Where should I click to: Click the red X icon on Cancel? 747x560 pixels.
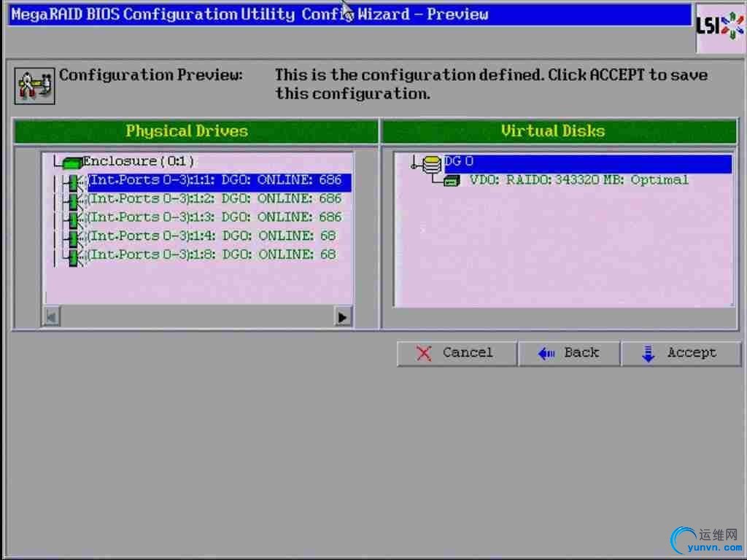pyautogui.click(x=424, y=354)
